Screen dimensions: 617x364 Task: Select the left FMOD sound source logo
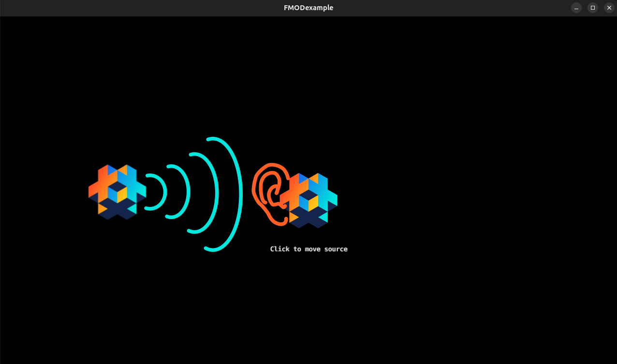(x=117, y=192)
